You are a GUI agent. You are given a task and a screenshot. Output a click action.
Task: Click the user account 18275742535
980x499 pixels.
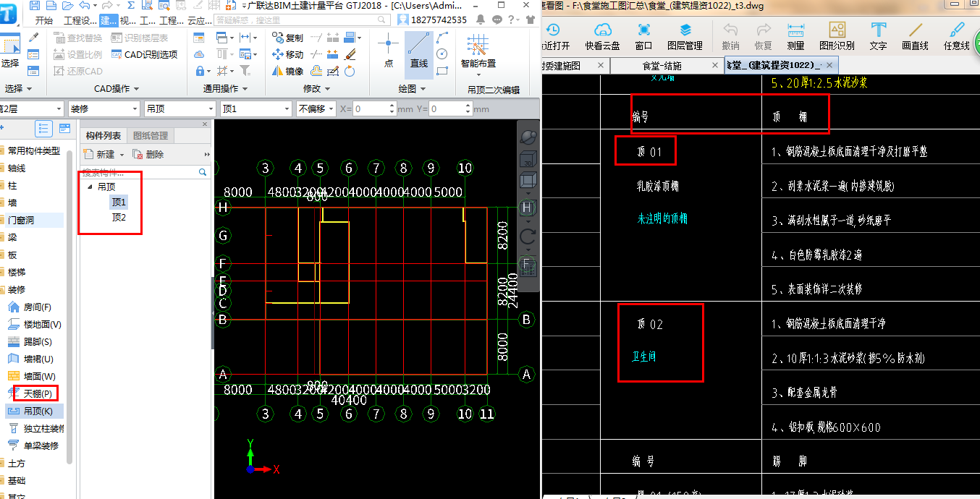[x=432, y=20]
